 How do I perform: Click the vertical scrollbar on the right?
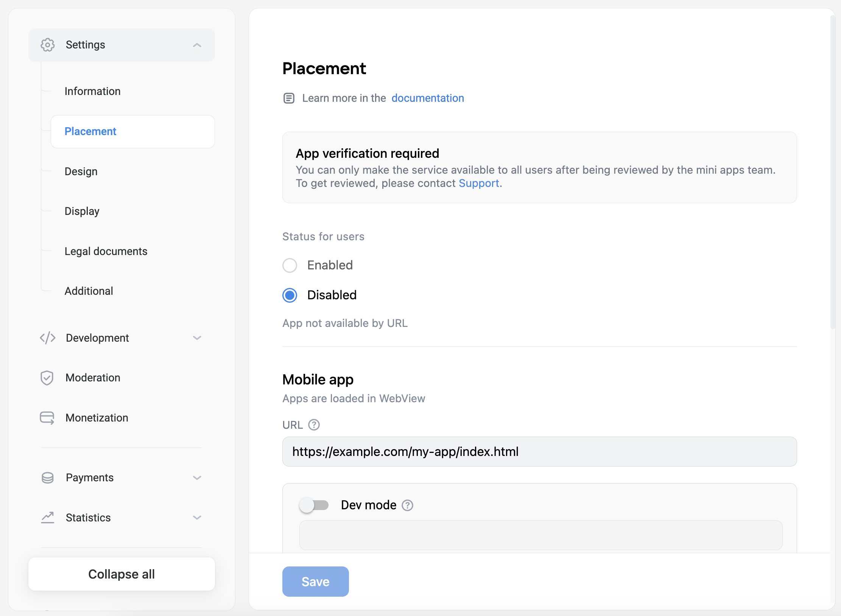pos(833,173)
